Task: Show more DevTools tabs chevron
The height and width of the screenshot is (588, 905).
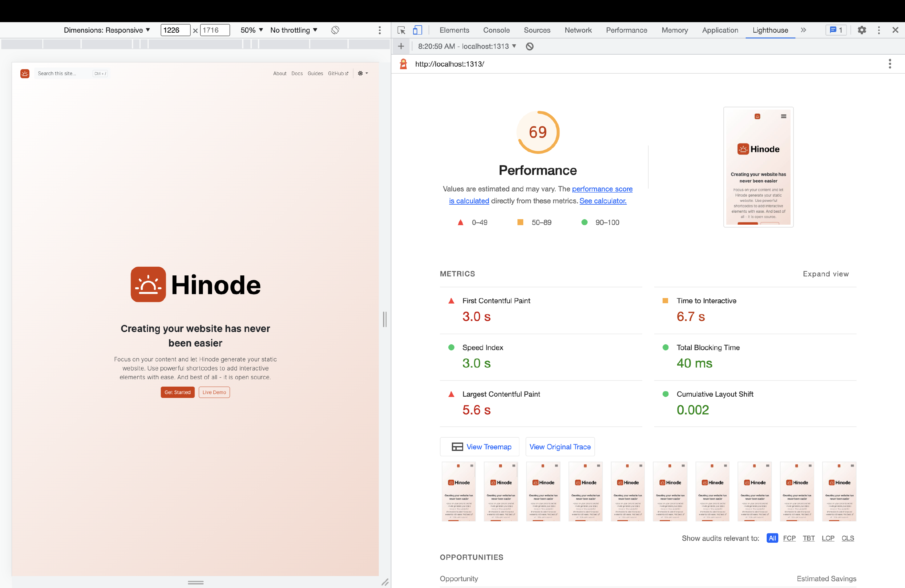Action: pyautogui.click(x=803, y=30)
